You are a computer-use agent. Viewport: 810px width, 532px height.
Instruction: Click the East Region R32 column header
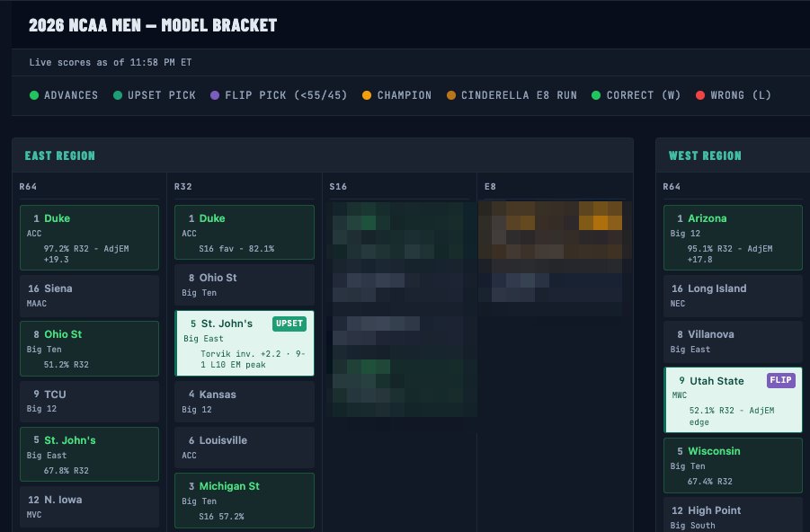coord(182,186)
